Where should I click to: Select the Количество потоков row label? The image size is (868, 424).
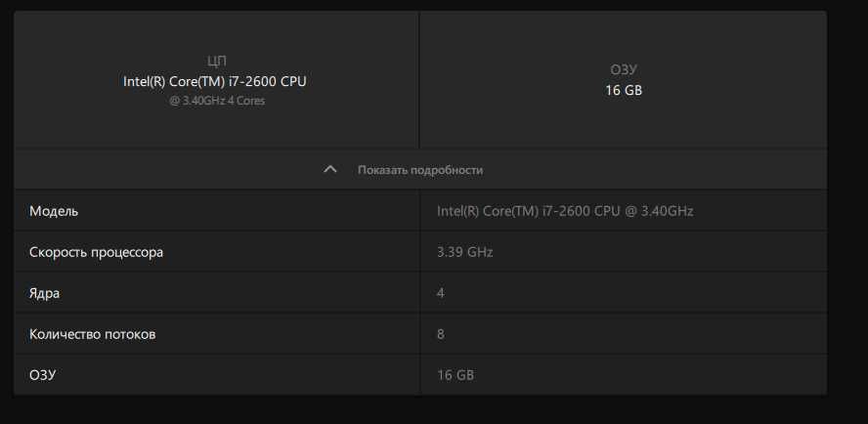point(93,334)
